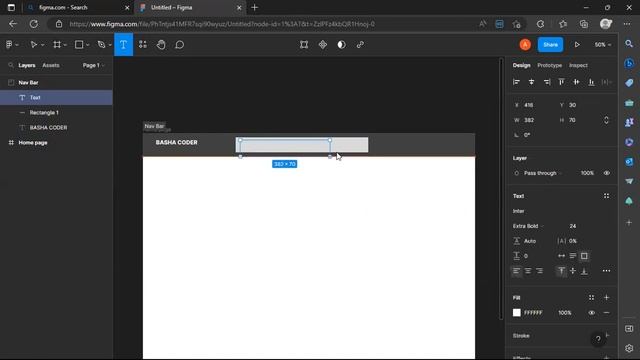Viewport: 640px width, 360px height.
Task: Select the Hand tool
Action: pyautogui.click(x=161, y=44)
